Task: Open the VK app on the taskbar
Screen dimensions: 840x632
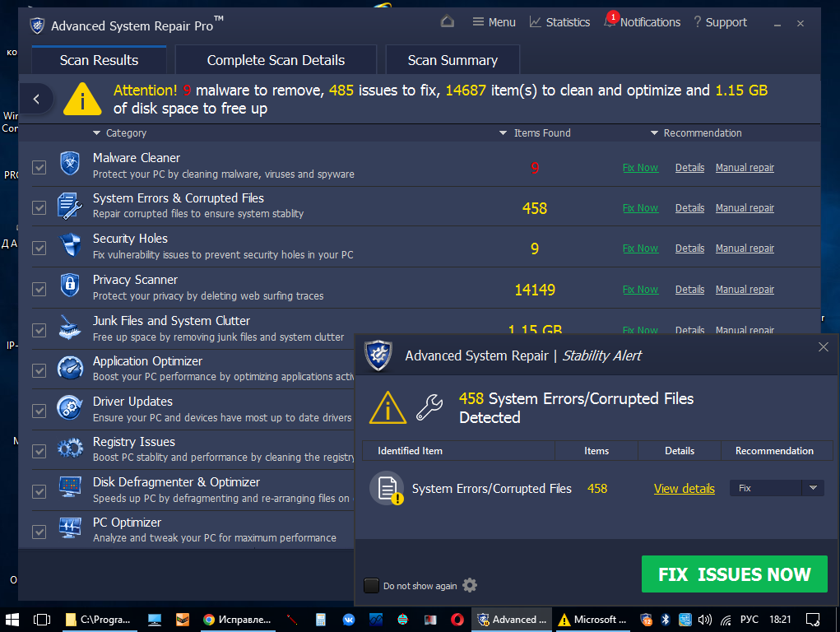Action: click(349, 620)
